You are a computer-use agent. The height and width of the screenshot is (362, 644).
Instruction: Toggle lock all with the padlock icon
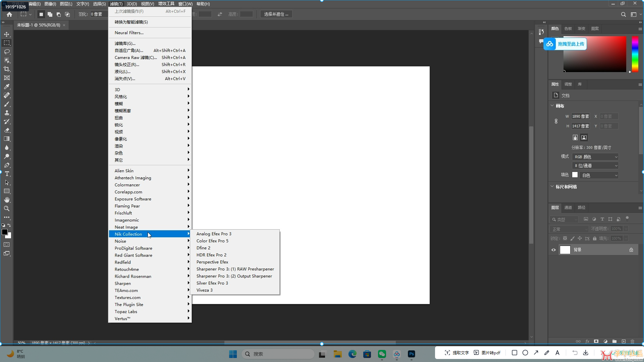click(x=595, y=239)
